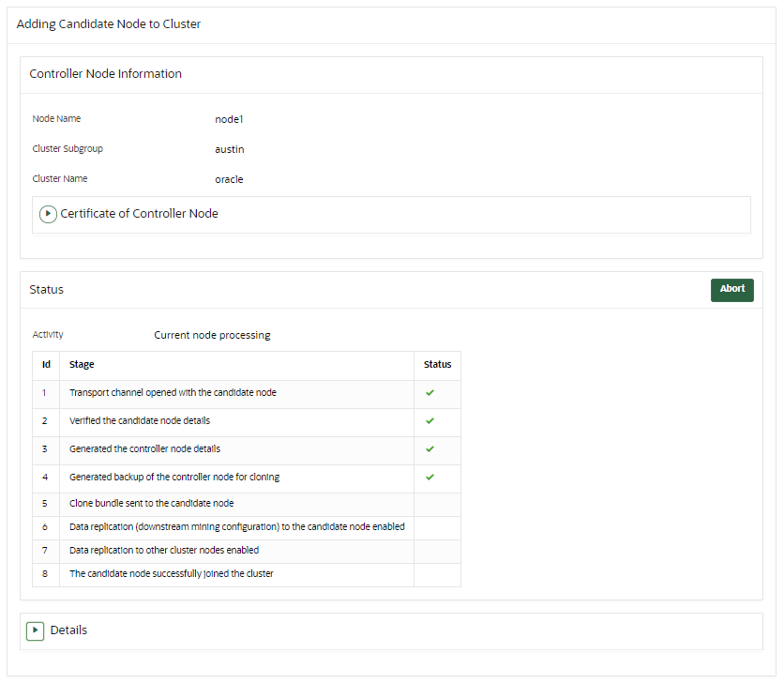The height and width of the screenshot is (683, 784).
Task: Select Data replication downstream mining configuration row
Action: 247,528
